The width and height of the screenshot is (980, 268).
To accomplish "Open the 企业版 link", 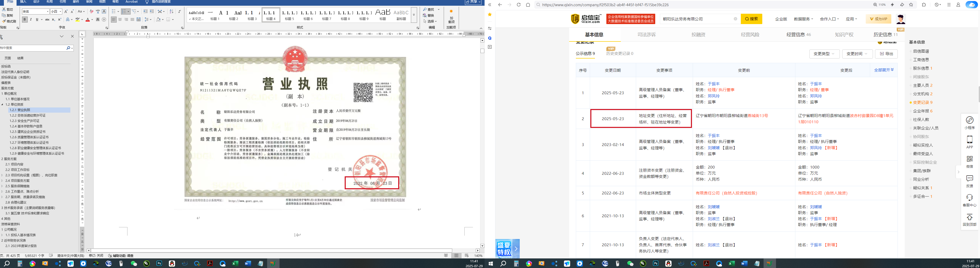I will coord(781,19).
